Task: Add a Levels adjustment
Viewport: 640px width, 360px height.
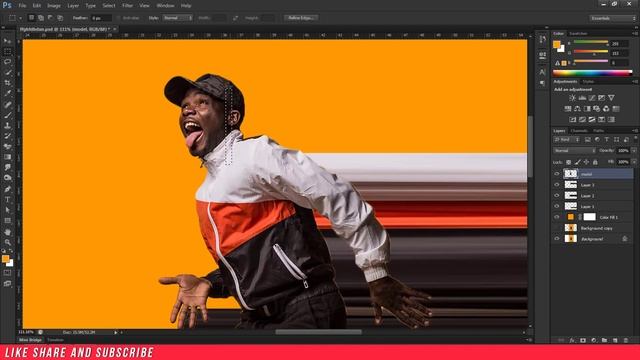Action: 582,98
